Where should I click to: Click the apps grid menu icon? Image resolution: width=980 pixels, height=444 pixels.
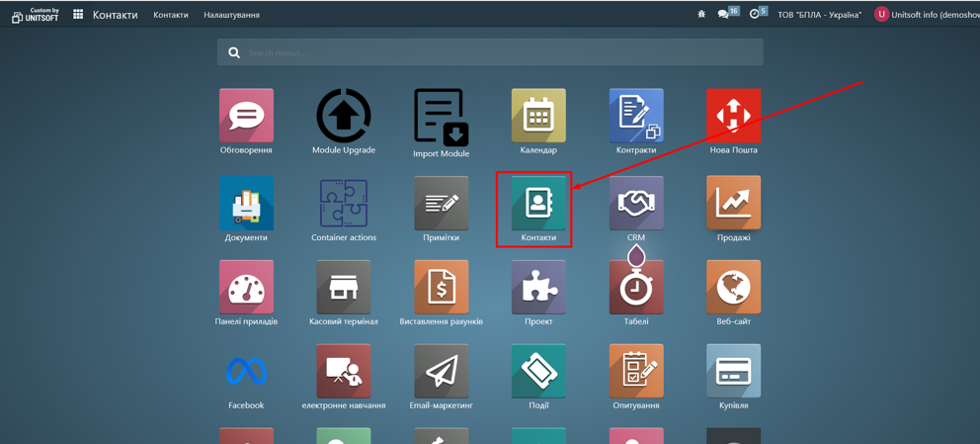point(78,15)
